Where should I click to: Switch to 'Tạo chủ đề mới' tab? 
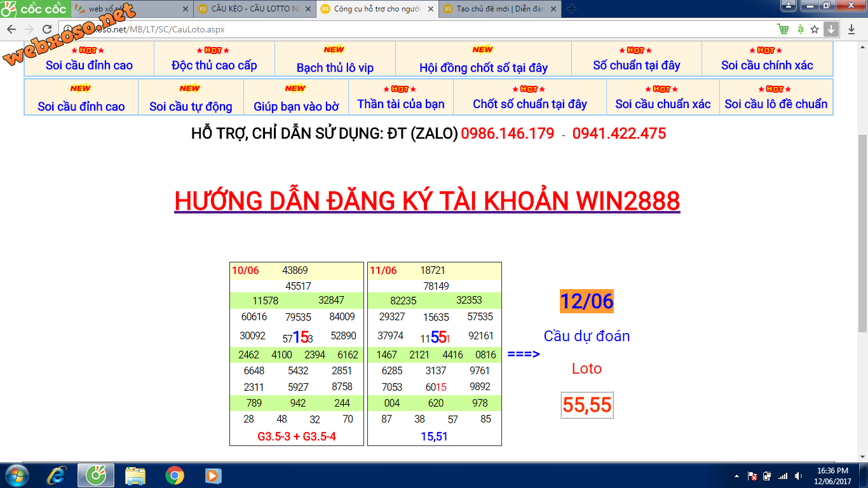[x=499, y=9]
